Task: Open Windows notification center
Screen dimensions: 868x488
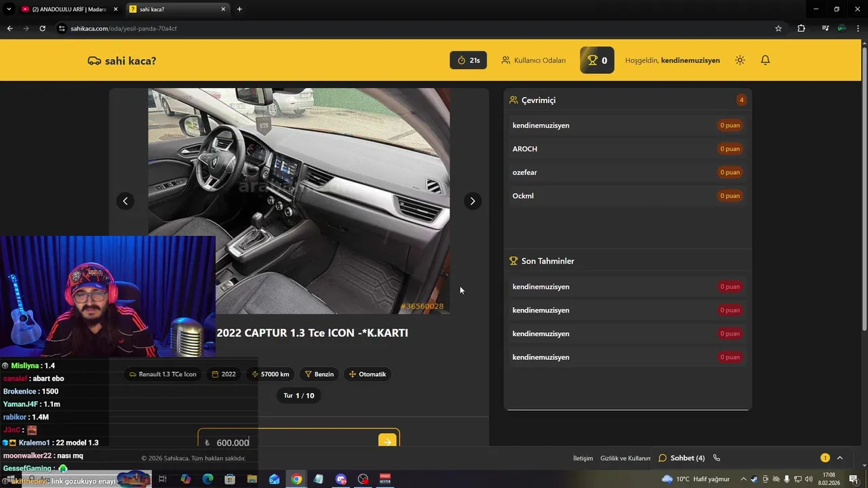Action: (854, 479)
